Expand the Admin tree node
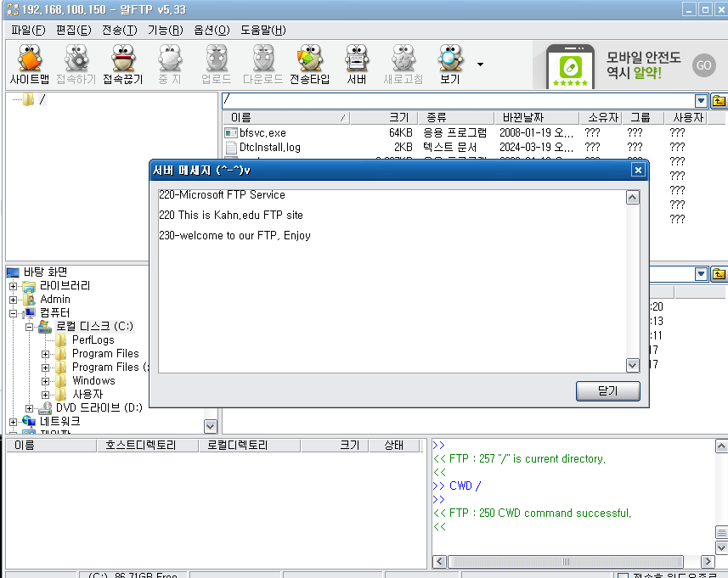Image resolution: width=728 pixels, height=578 pixels. point(13,300)
